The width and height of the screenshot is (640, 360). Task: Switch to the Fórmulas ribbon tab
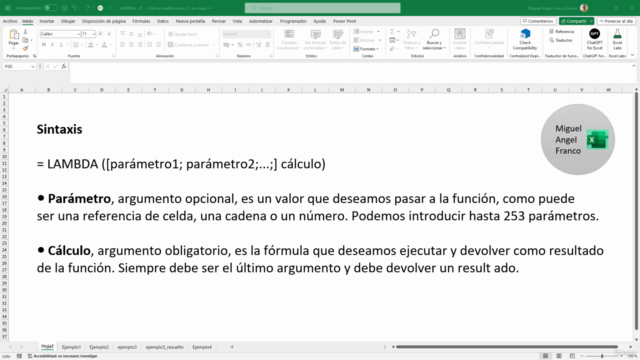coord(141,21)
